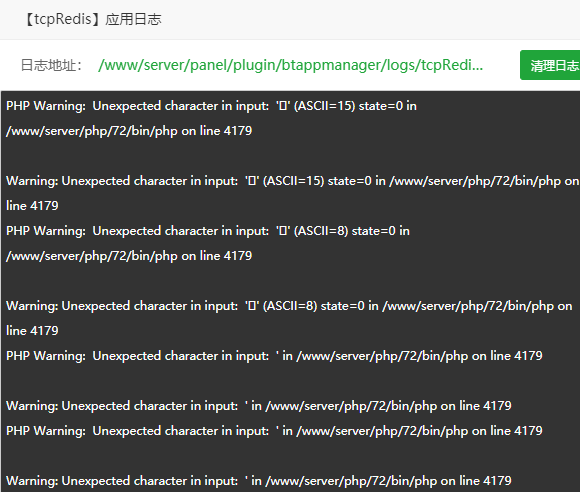The width and height of the screenshot is (580, 492).
Task: Click the '(ASCII=8)' text in the PHP Warning line
Action: tap(321, 231)
